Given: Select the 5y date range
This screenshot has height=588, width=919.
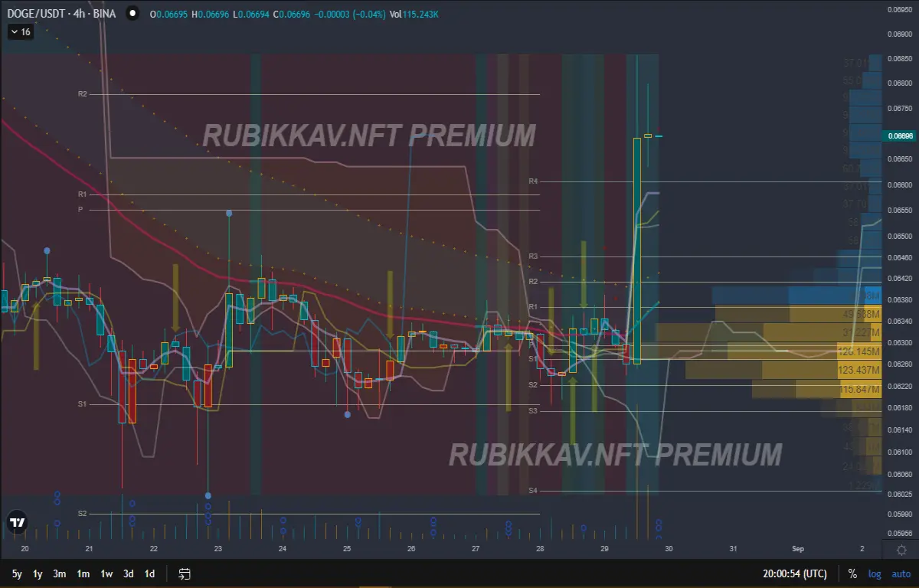Looking at the screenshot, I should click(17, 573).
